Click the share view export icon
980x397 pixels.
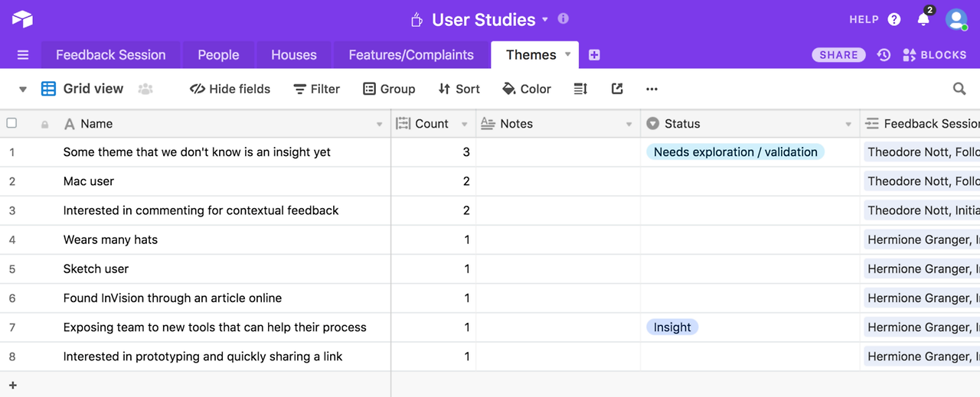coord(617,89)
